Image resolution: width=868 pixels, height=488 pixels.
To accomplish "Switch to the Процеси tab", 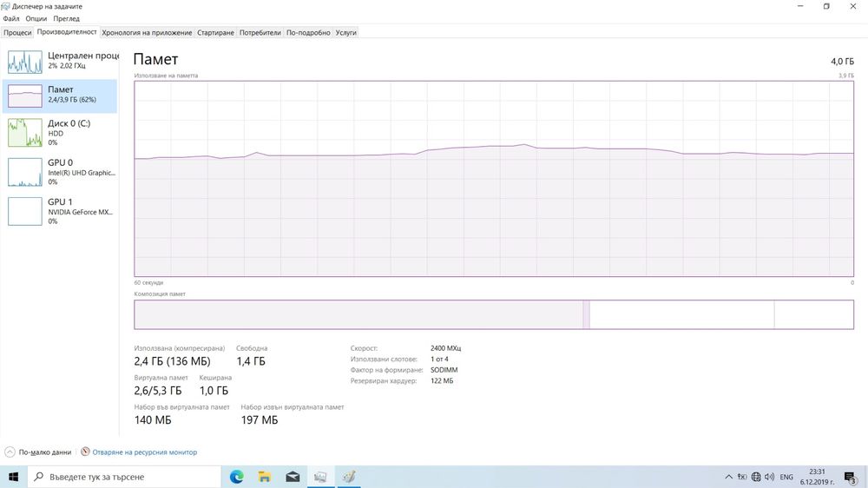I will [17, 33].
